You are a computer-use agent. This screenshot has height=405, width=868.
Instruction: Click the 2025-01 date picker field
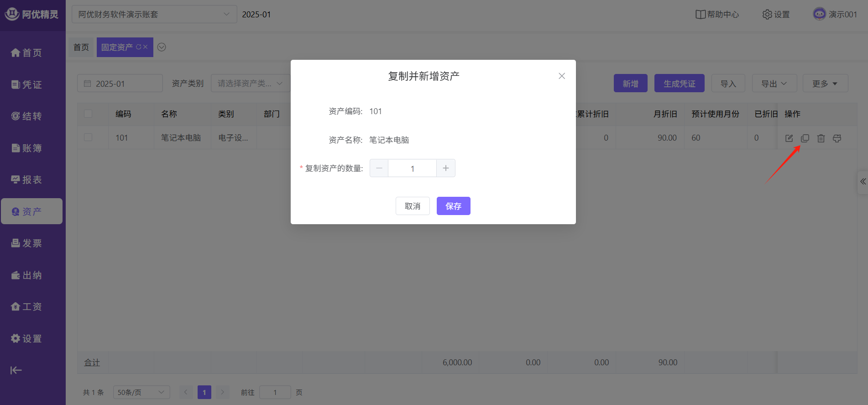tap(120, 84)
